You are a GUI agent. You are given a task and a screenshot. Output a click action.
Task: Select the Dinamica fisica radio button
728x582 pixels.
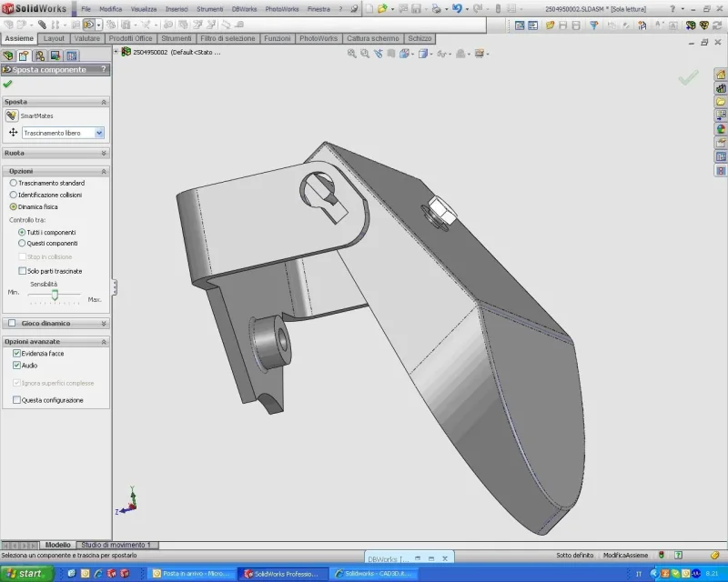(x=13, y=206)
